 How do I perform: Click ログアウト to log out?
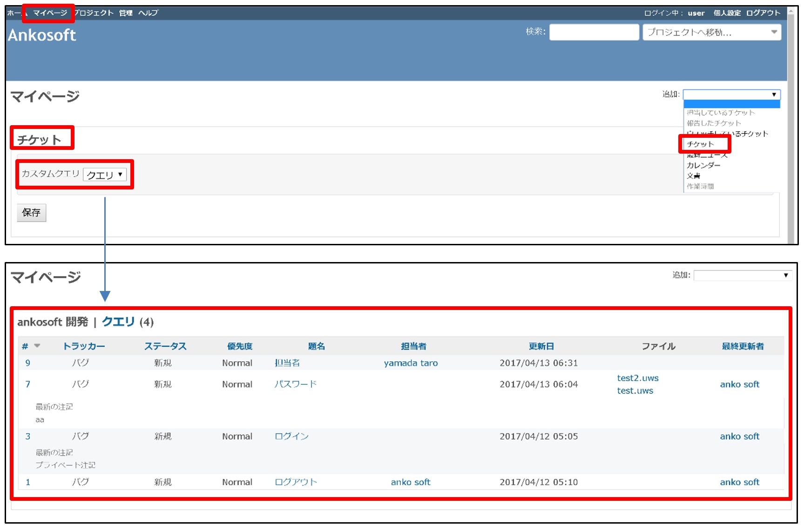coord(763,13)
